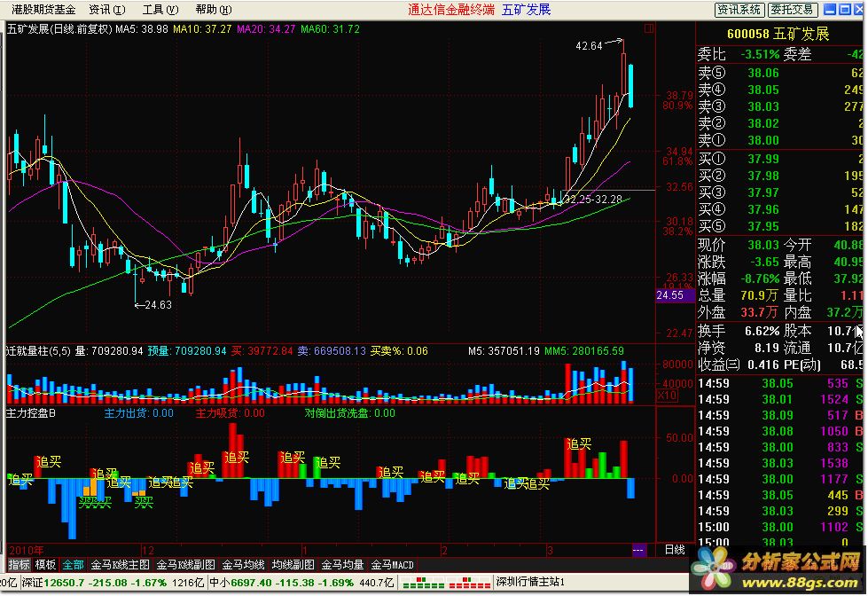
Task: Click the MA10: 37.27 indicator value
Action: pyautogui.click(x=202, y=28)
